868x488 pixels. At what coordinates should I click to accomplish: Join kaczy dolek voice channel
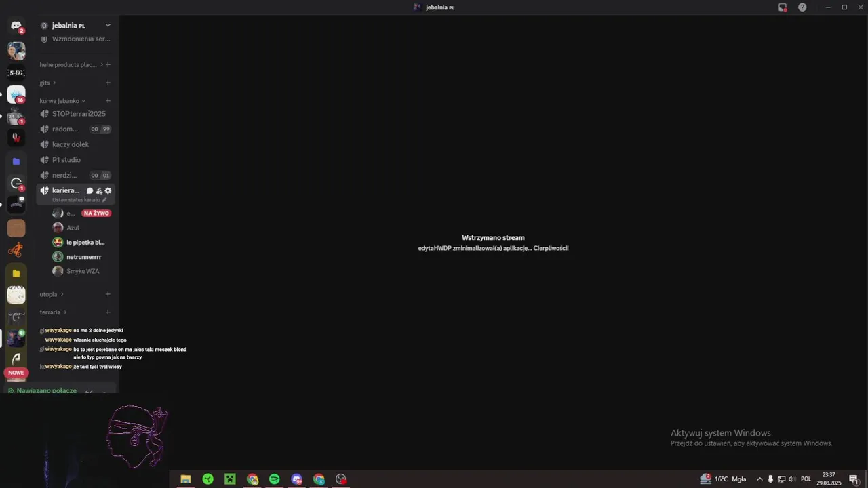[75, 144]
